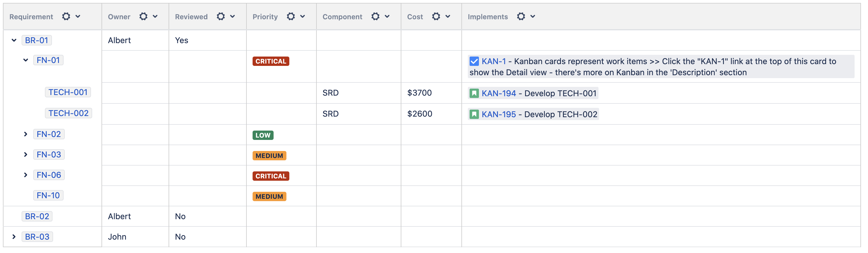Collapse the BR-01 requirement row
The image size is (868, 253).
point(14,41)
